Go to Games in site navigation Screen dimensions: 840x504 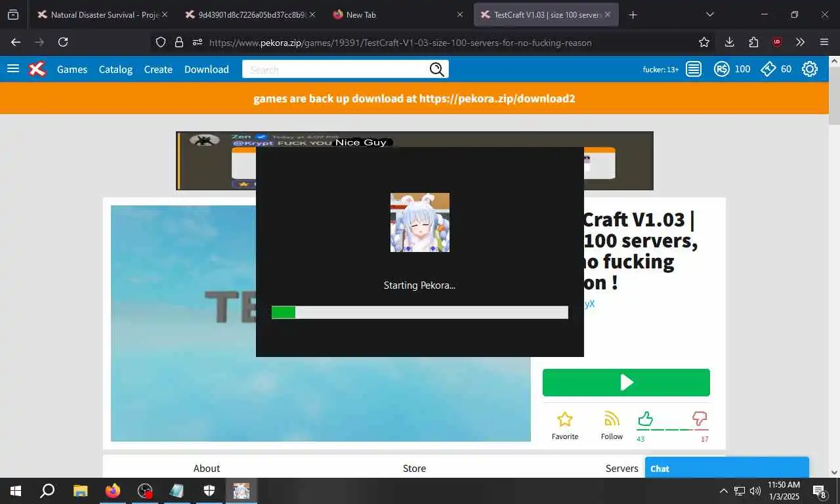[72, 69]
